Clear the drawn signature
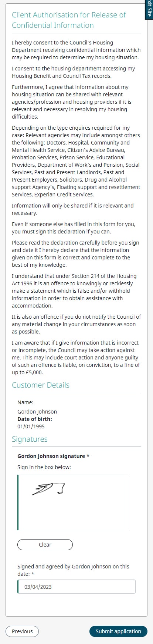153x644 pixels. pos(45,545)
